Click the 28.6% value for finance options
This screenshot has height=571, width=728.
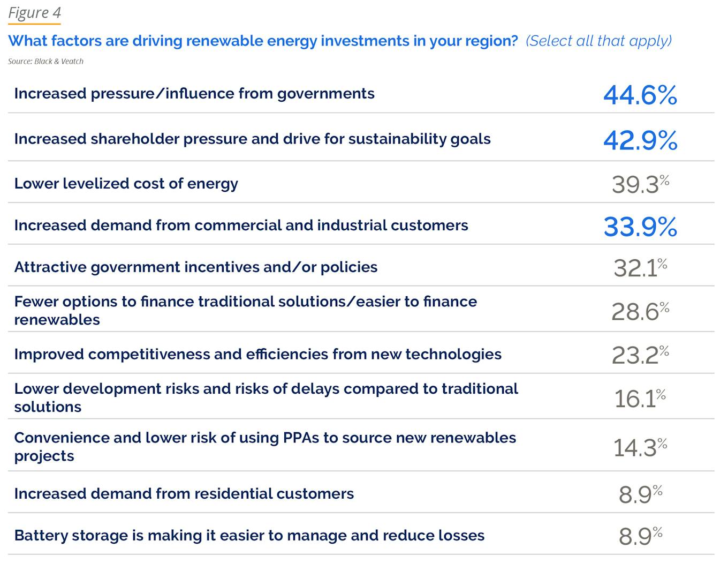(640, 311)
